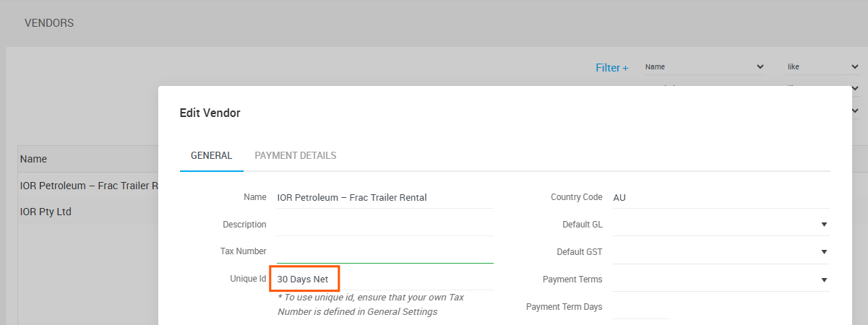Open the Default GST dropdown
This screenshot has width=868, height=325.
(721, 252)
